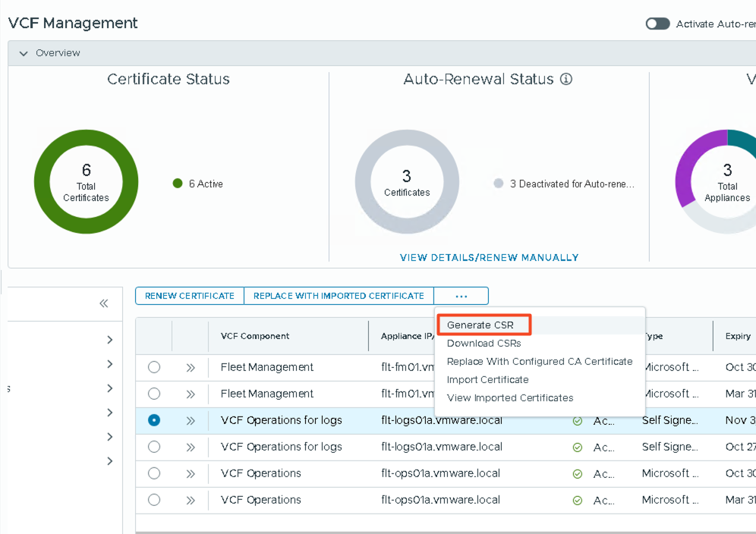Click the VCF Component column header

pos(255,336)
